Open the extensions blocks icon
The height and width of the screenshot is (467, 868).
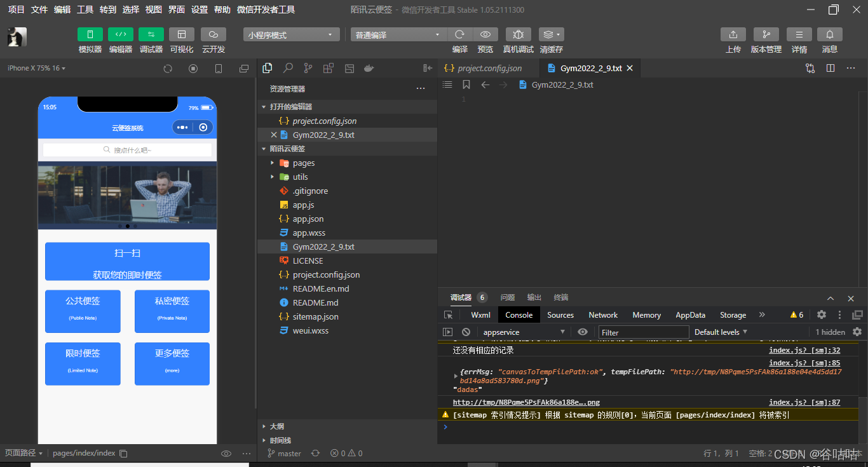coord(329,68)
